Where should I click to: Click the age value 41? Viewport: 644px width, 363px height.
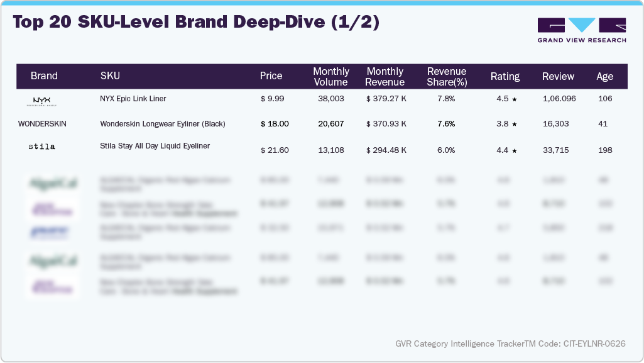click(x=603, y=124)
